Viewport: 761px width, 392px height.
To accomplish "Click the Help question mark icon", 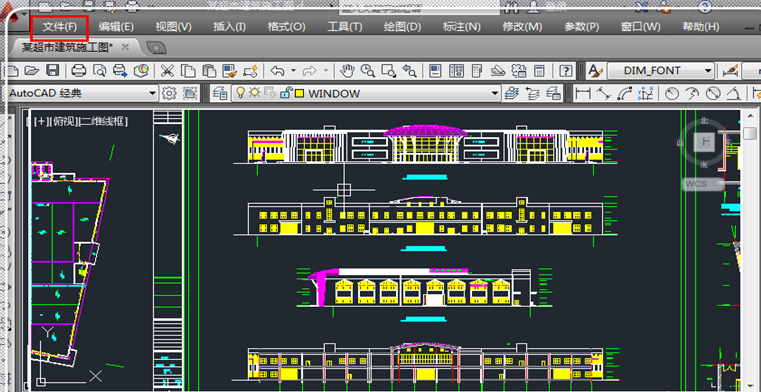I will pyautogui.click(x=565, y=71).
